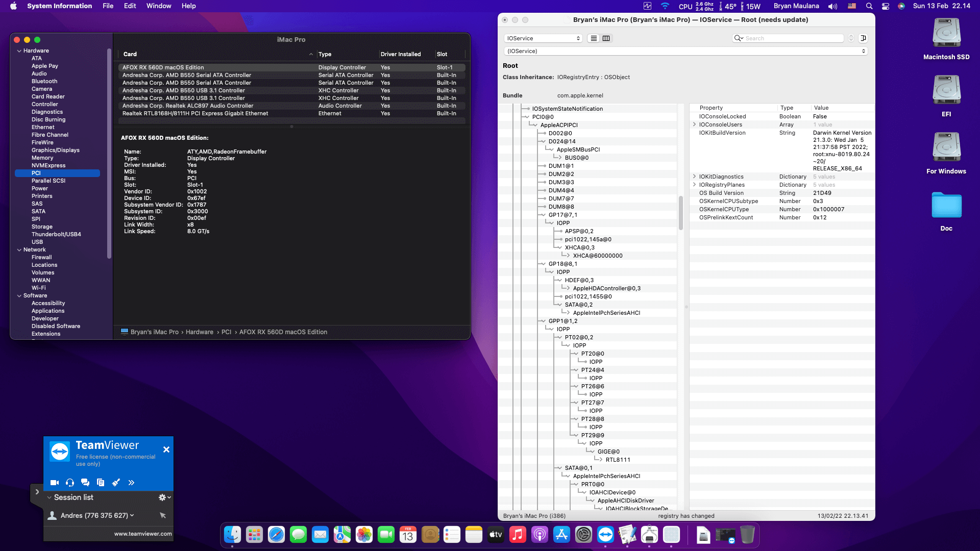This screenshot has width=980, height=551.
Task: Select NVMExpress in the Hardware list
Action: click(48, 165)
